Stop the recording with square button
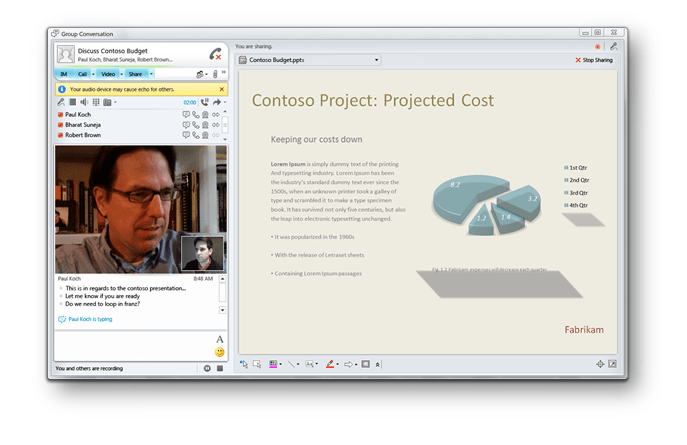Viewport: 687px width, 445px height. (x=219, y=368)
